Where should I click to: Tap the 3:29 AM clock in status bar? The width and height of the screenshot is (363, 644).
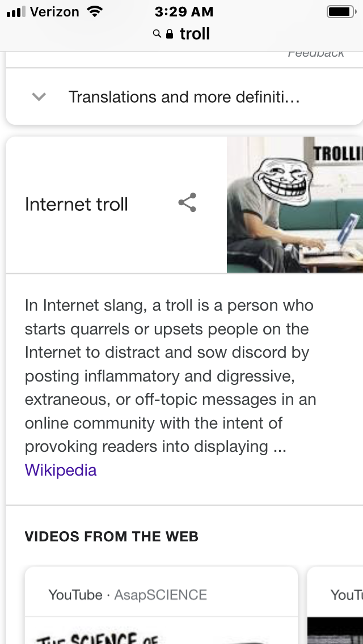coord(184,11)
